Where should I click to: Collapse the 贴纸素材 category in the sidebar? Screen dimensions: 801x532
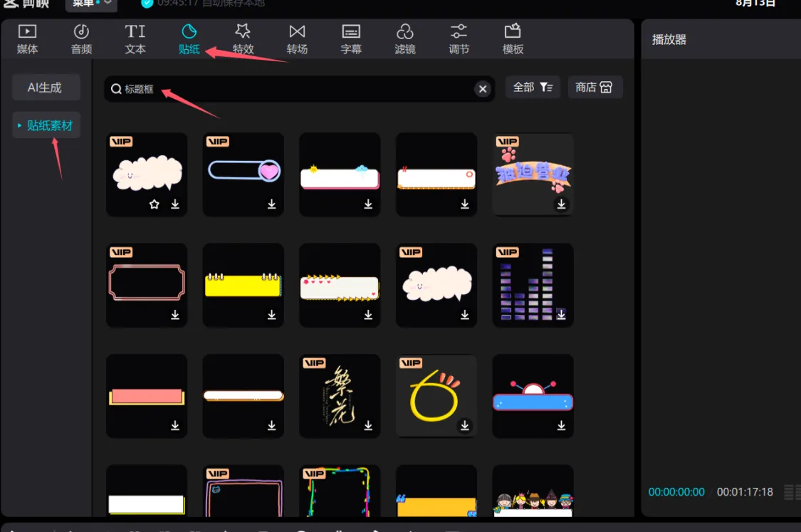point(20,125)
